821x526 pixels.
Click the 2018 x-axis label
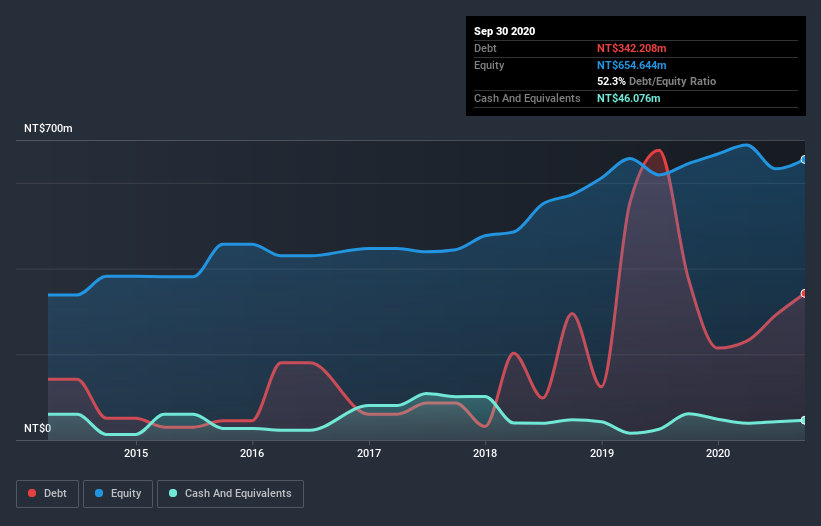pos(485,453)
